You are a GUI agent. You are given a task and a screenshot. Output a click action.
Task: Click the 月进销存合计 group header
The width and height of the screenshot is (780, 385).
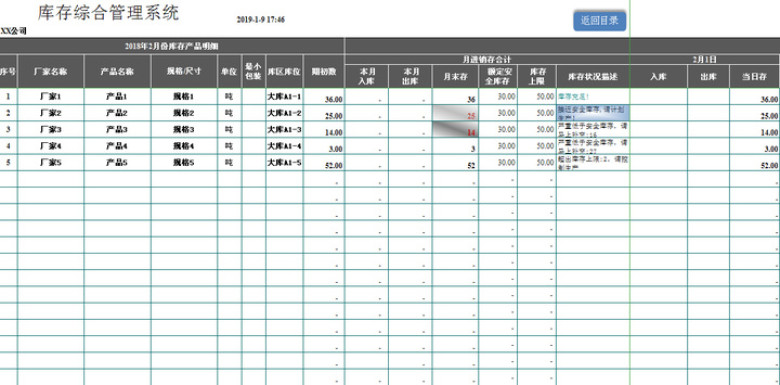click(x=487, y=59)
